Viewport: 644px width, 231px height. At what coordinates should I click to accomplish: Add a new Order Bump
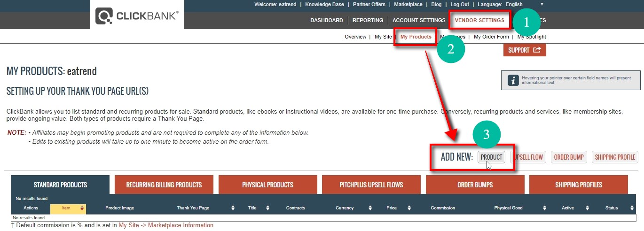pyautogui.click(x=568, y=157)
